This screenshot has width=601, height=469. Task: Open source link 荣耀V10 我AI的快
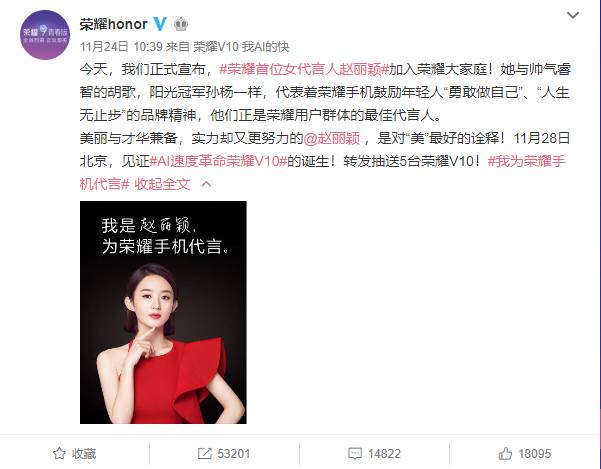[241, 47]
